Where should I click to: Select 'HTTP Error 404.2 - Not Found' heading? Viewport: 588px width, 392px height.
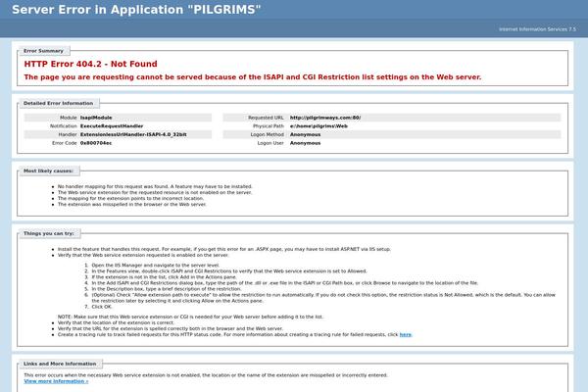[91, 64]
